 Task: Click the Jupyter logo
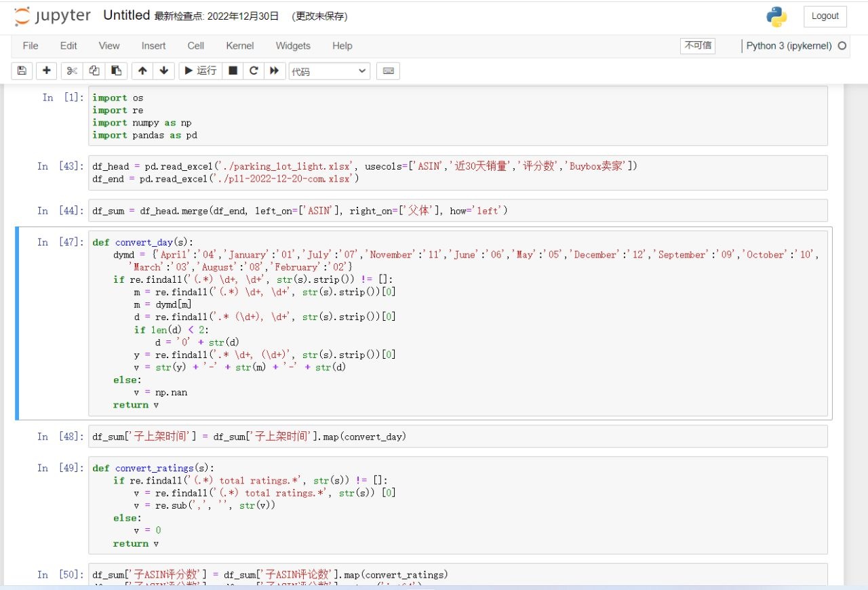click(52, 16)
